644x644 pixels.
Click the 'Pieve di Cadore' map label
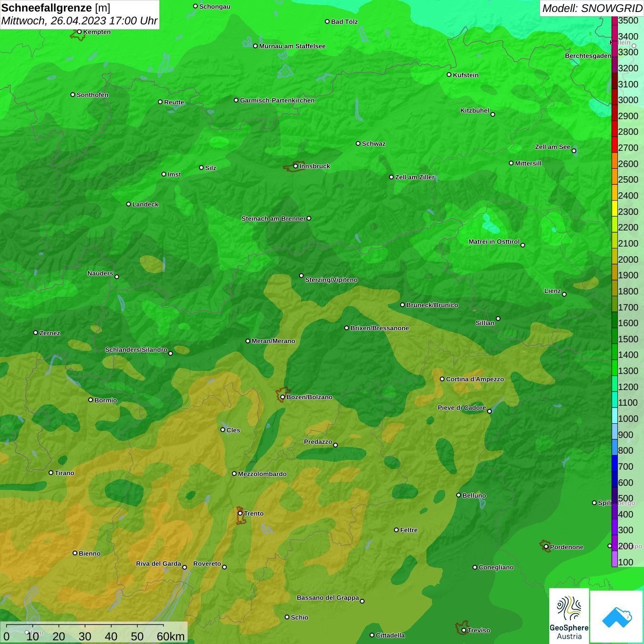[x=462, y=408]
